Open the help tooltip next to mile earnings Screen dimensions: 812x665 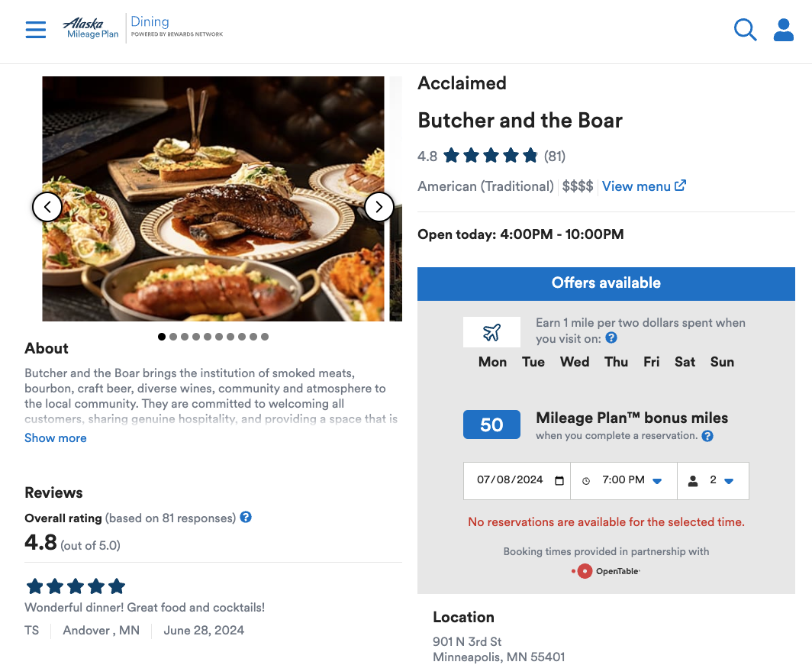611,339
